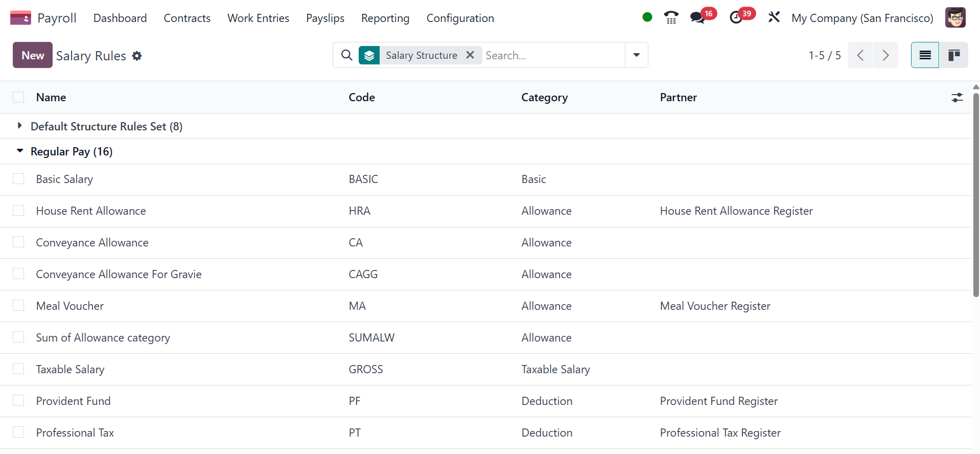
Task: Click the Payroll app logo icon
Action: tap(20, 18)
